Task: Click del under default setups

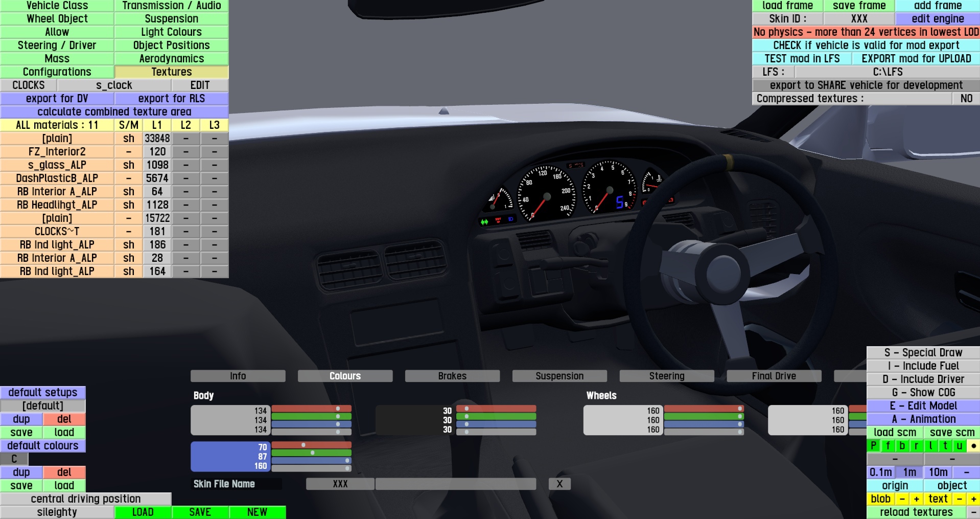Action: (64, 419)
